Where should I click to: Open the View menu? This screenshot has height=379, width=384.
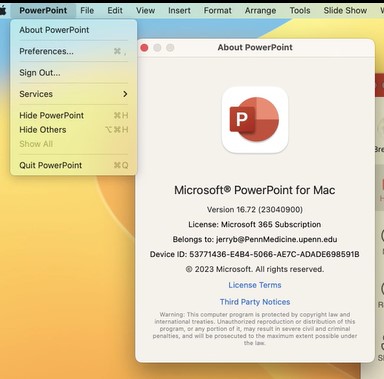pyautogui.click(x=145, y=11)
